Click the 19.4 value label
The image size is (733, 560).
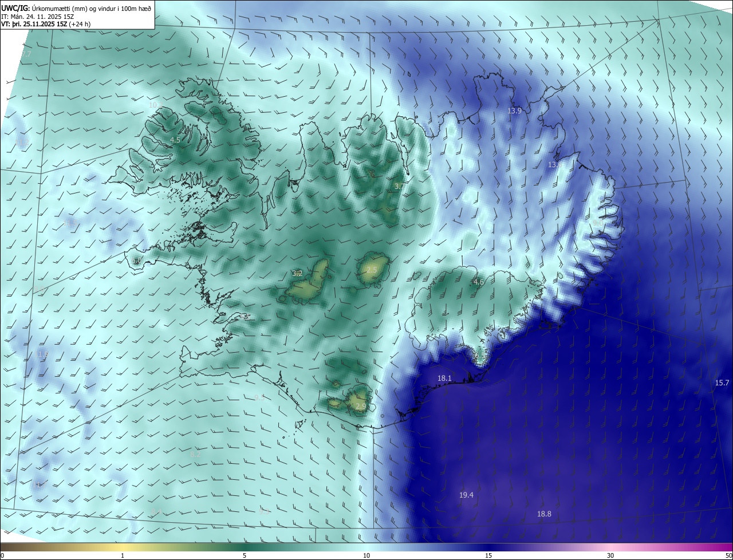pyautogui.click(x=466, y=495)
